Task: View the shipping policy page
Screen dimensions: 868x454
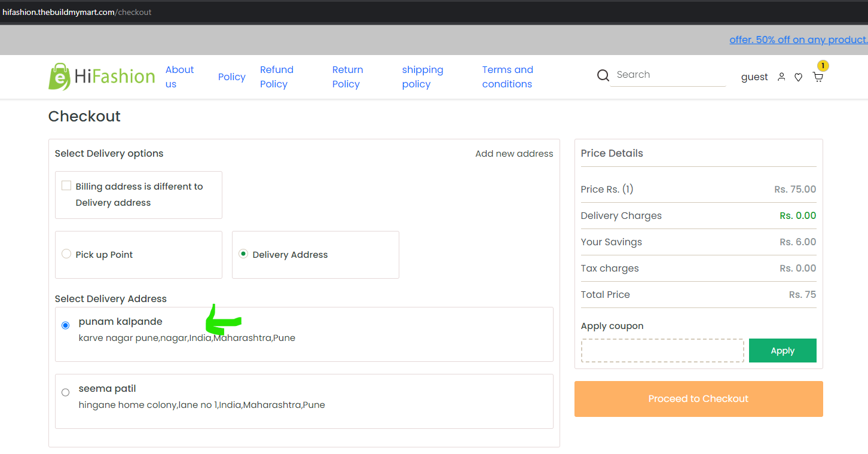Action: [423, 77]
